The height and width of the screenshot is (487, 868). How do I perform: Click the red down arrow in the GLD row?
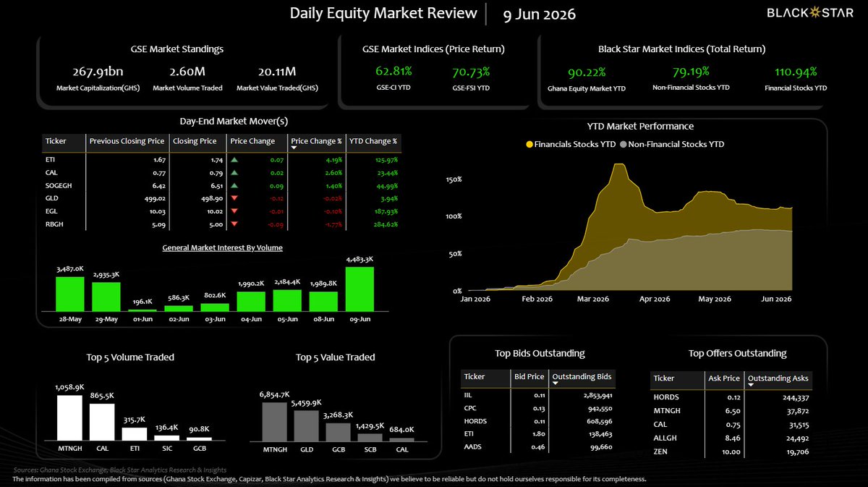[x=234, y=198]
